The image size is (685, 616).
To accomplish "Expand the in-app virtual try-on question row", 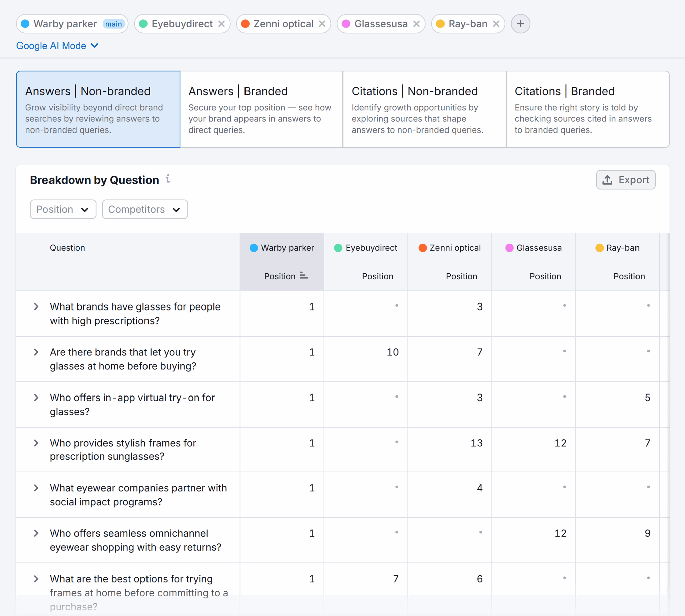I will point(36,398).
